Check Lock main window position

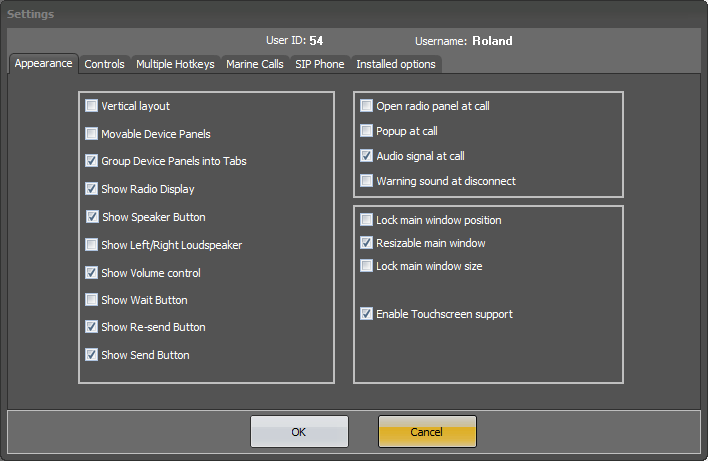pyautogui.click(x=366, y=220)
